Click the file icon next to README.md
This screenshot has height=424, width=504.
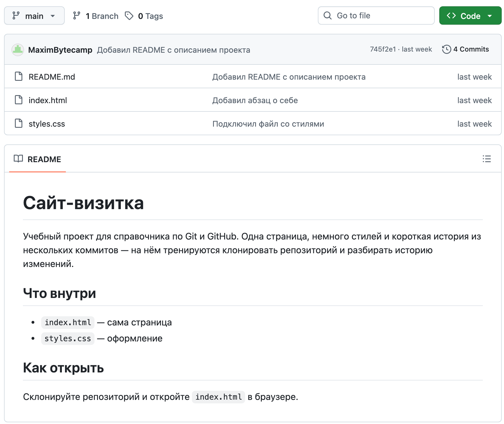tap(19, 76)
